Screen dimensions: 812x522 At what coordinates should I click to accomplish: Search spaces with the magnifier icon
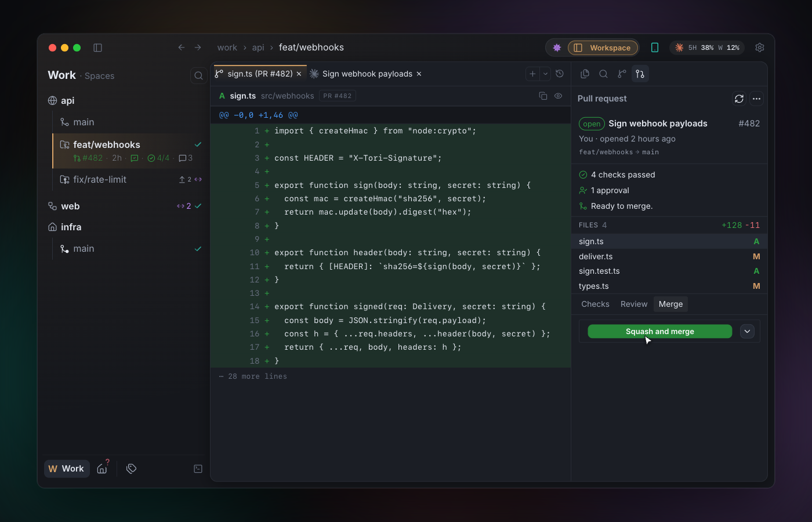(x=198, y=75)
